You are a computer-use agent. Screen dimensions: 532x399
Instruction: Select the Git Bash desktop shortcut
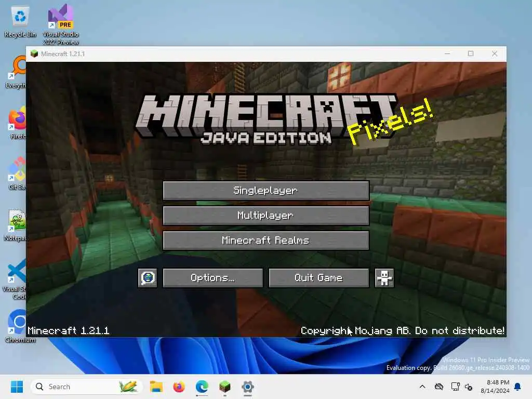coord(17,174)
